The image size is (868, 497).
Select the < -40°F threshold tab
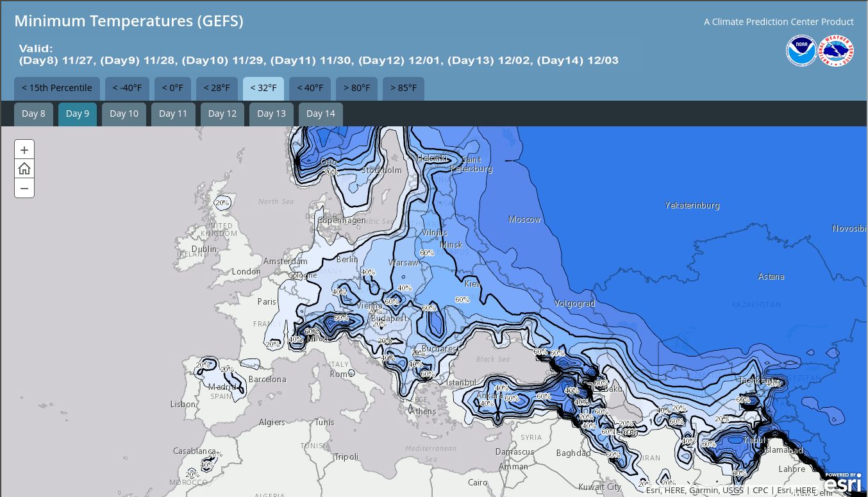[127, 88]
